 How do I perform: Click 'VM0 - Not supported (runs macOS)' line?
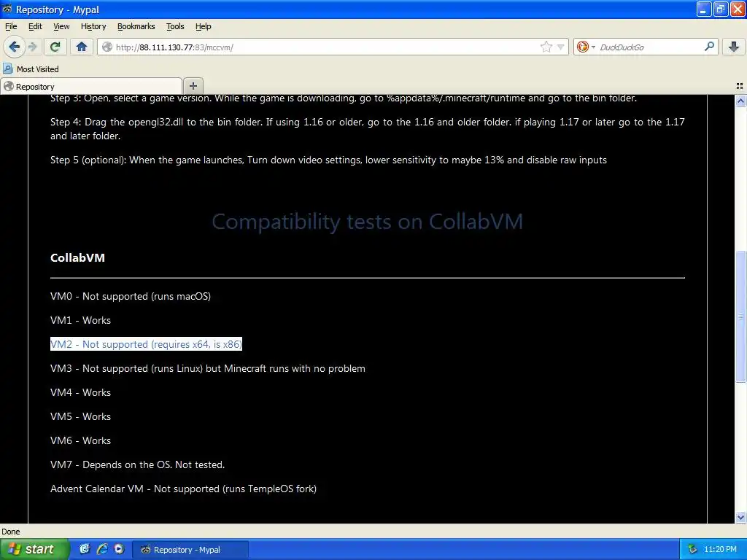tap(131, 296)
